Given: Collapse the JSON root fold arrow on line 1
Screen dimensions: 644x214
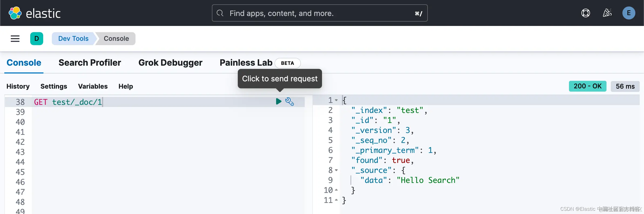Looking at the screenshot, I should pos(336,100).
